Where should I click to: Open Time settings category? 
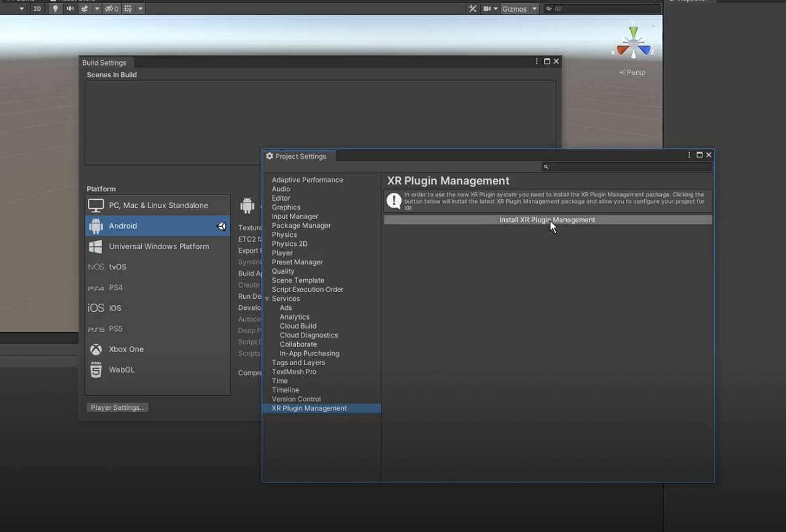coord(280,381)
